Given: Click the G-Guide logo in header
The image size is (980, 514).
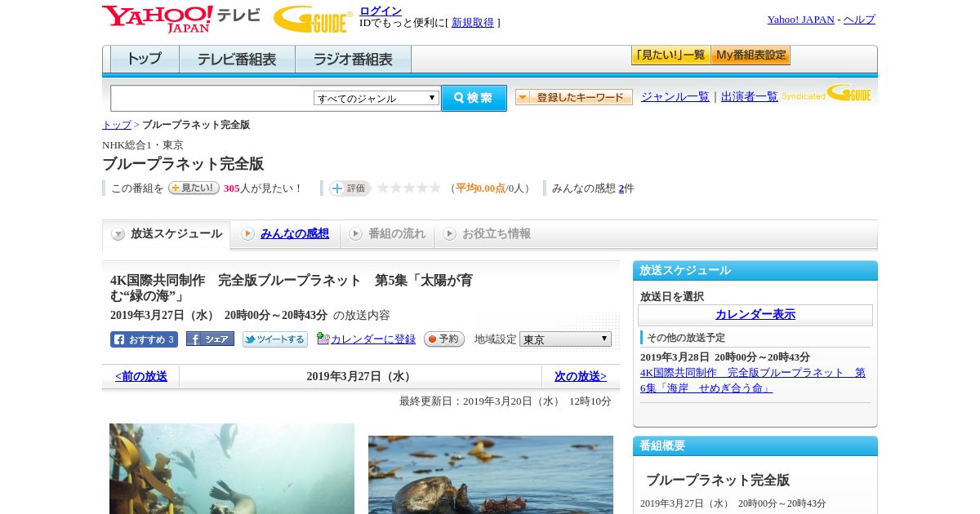Looking at the screenshot, I should (313, 19).
